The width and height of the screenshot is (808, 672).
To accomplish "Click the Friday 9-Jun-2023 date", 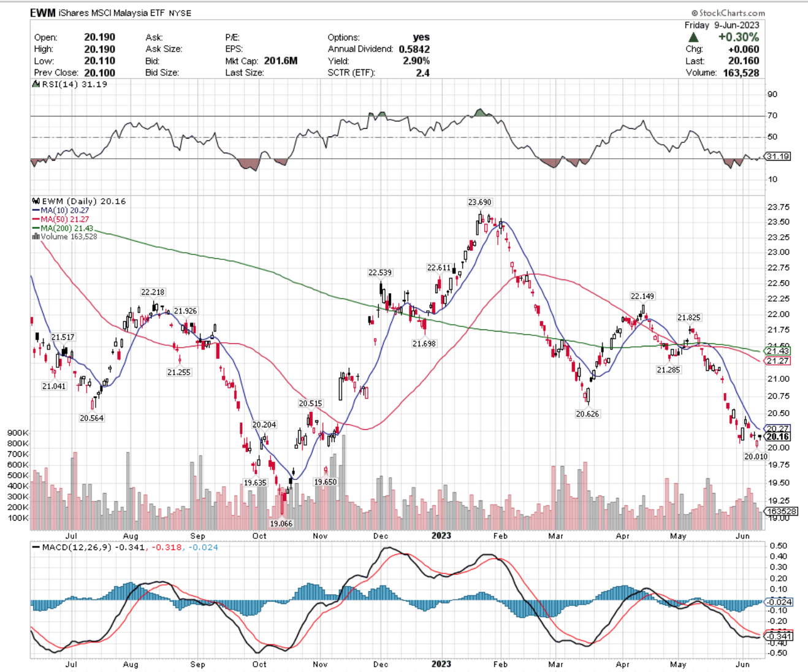I will pyautogui.click(x=722, y=25).
